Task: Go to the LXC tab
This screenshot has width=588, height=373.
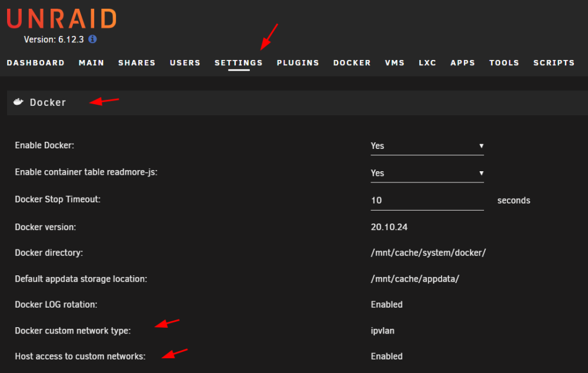Action: [427, 63]
